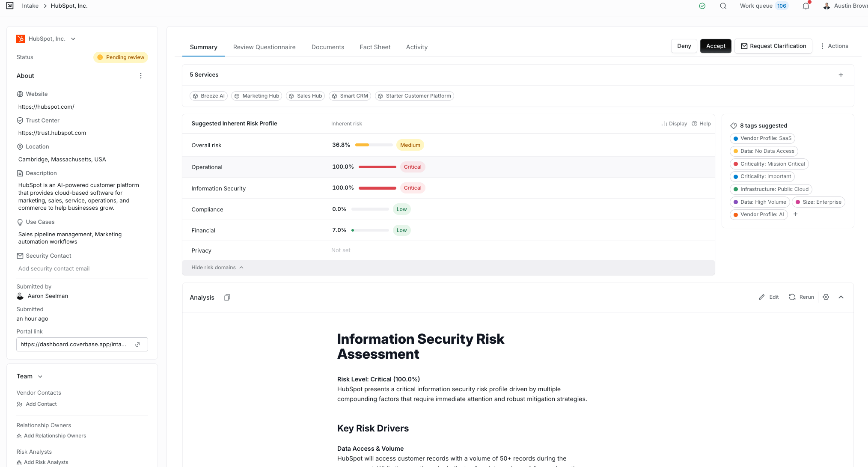Viewport: 868px width, 467px height.
Task: Open the Display options
Action: [674, 124]
